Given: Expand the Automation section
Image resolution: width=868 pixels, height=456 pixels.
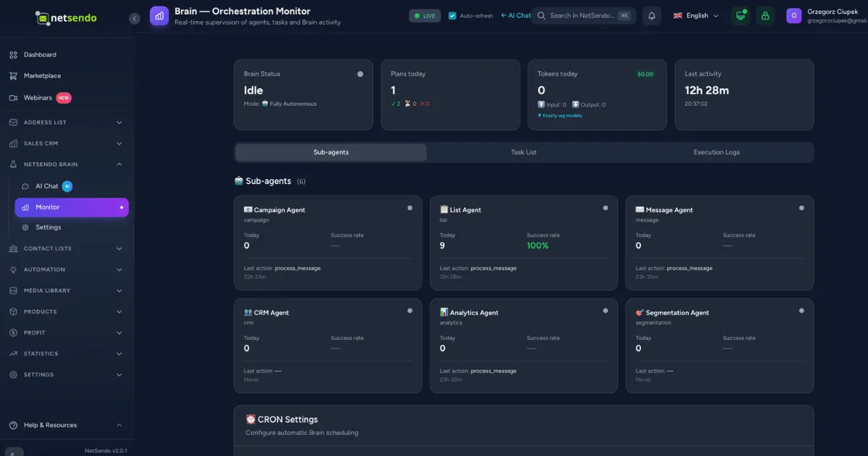Looking at the screenshot, I should [x=67, y=269].
